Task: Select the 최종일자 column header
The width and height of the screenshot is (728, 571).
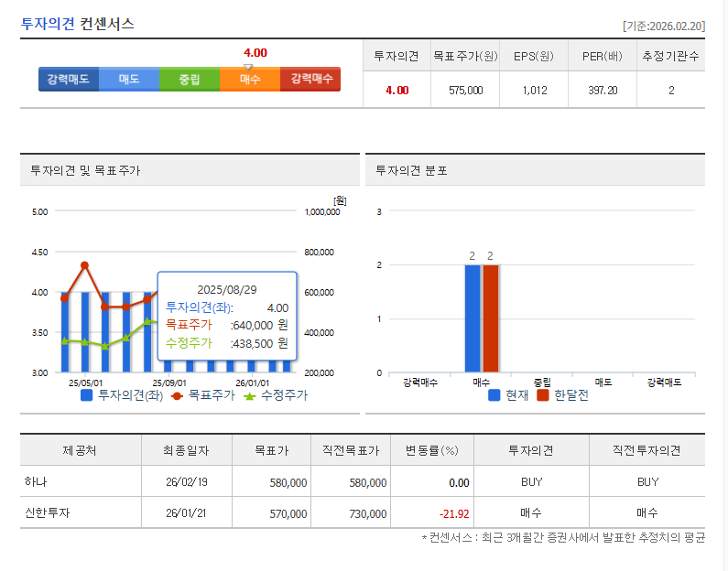Action: pyautogui.click(x=186, y=450)
